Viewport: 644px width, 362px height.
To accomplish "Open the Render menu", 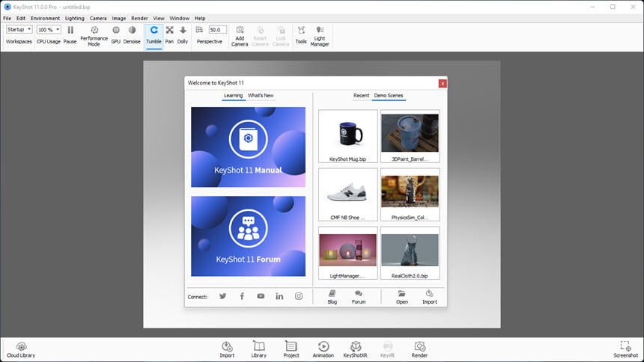I will point(139,18).
